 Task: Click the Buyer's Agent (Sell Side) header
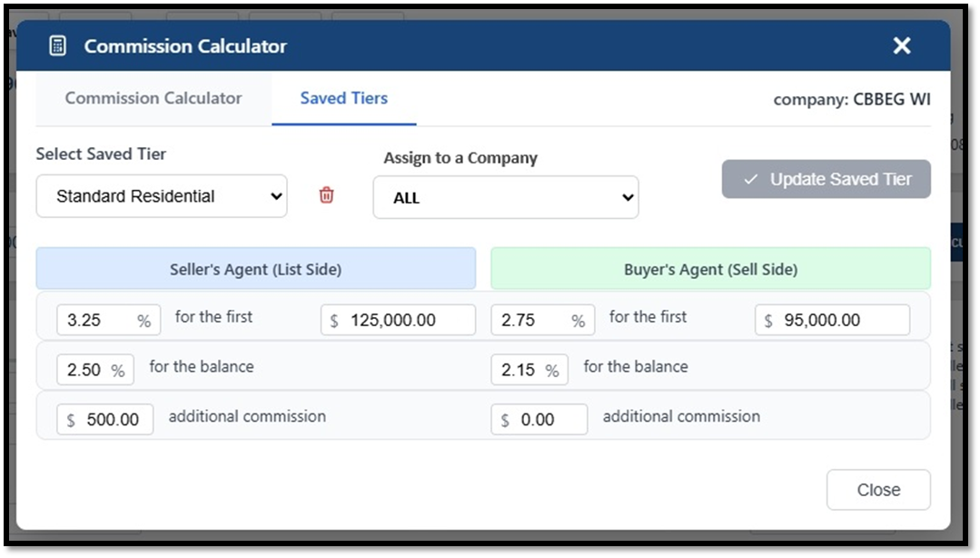click(x=710, y=269)
